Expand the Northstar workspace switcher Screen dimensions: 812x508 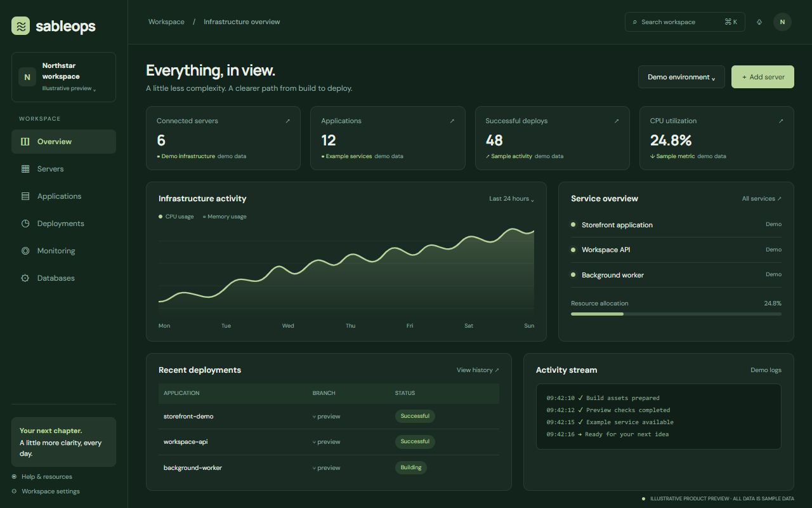pyautogui.click(x=63, y=77)
